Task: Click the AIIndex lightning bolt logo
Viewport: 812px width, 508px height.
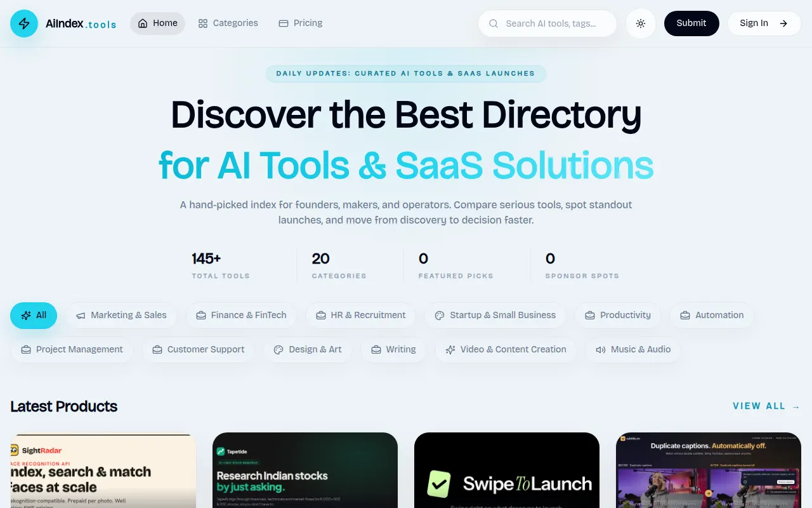Action: (x=24, y=23)
